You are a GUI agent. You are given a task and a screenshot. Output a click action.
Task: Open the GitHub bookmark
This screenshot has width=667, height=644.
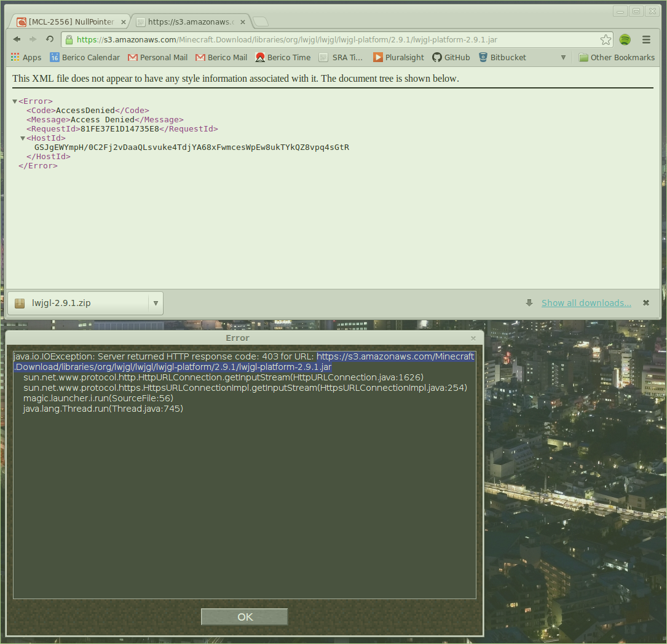pos(451,57)
